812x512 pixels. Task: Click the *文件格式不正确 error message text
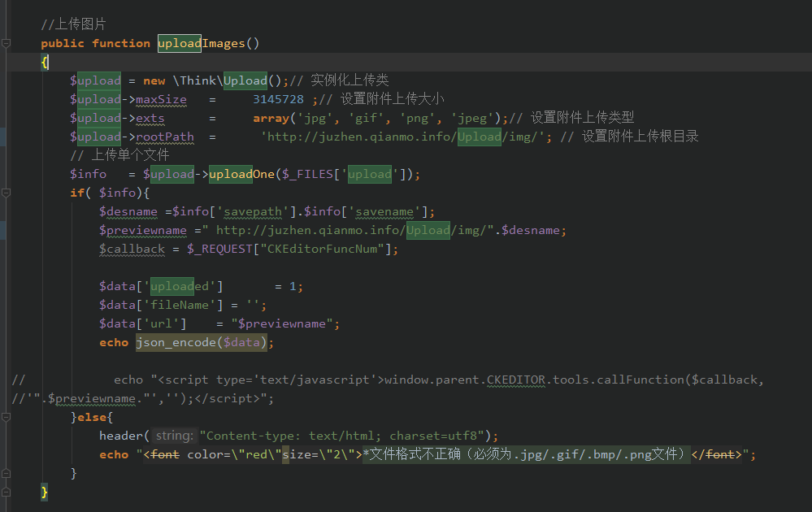[526, 454]
